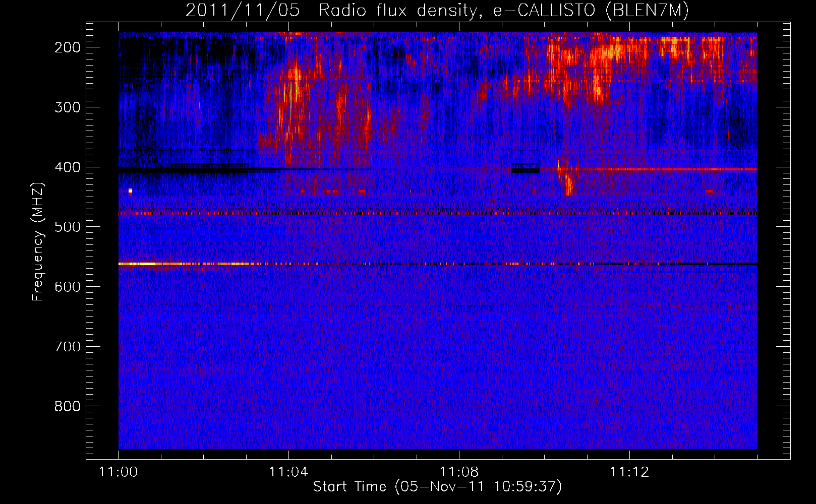Viewport: 816px width, 504px height.
Task: Click the '600' frequency tick label
Action: [x=68, y=287]
